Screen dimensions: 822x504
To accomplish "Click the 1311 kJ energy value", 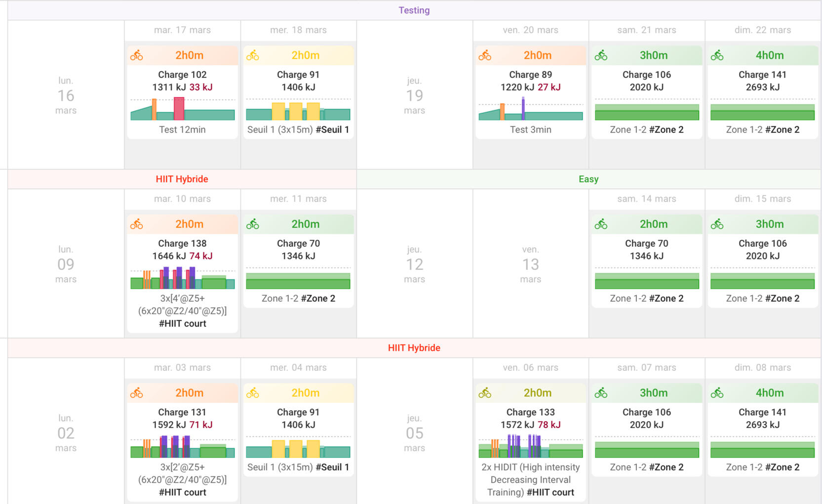I will (169, 87).
